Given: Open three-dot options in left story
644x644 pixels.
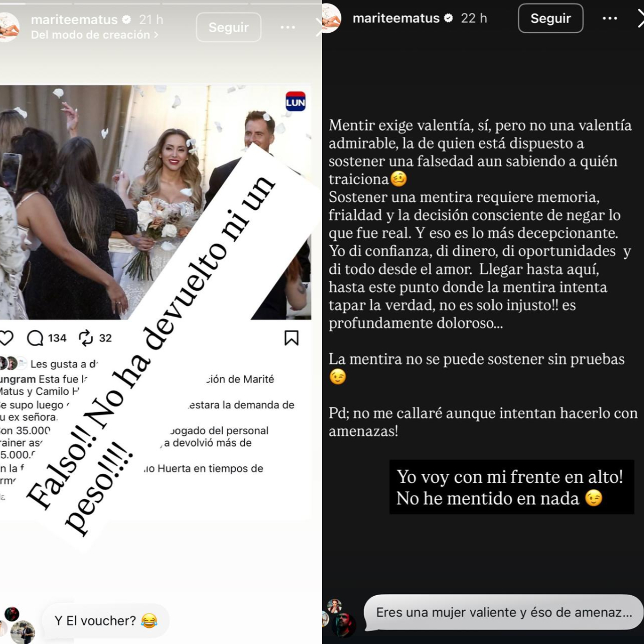Looking at the screenshot, I should coord(288,27).
